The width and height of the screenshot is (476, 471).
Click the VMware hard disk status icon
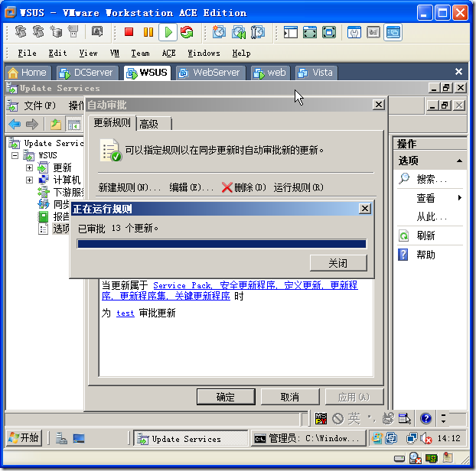click(x=399, y=458)
